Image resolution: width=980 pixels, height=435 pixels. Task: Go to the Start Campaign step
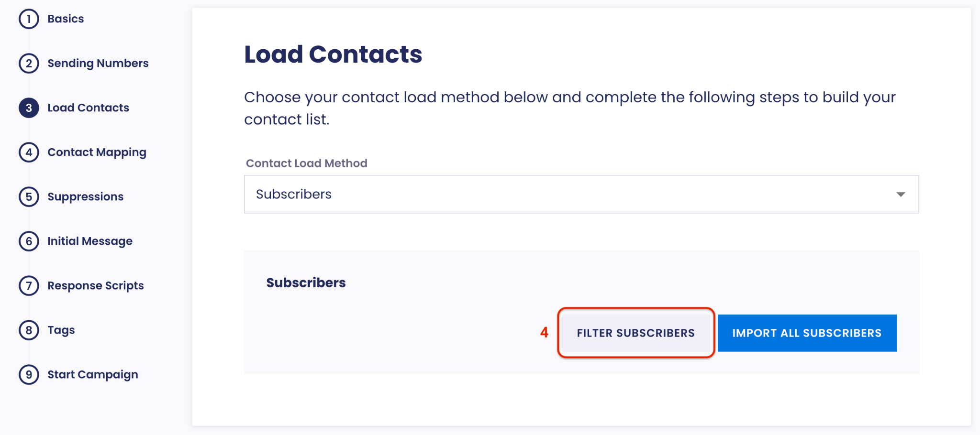click(x=92, y=375)
